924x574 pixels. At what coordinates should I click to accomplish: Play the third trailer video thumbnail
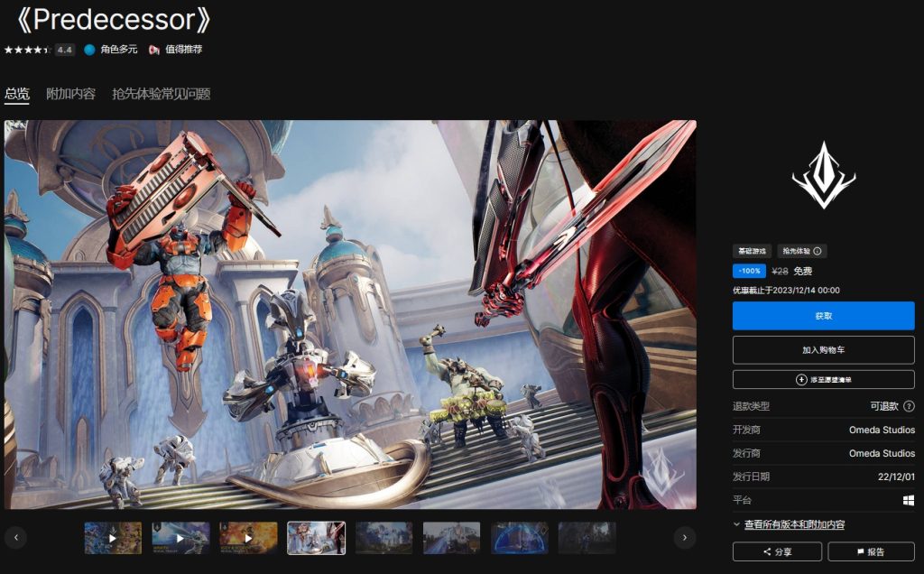(x=248, y=538)
